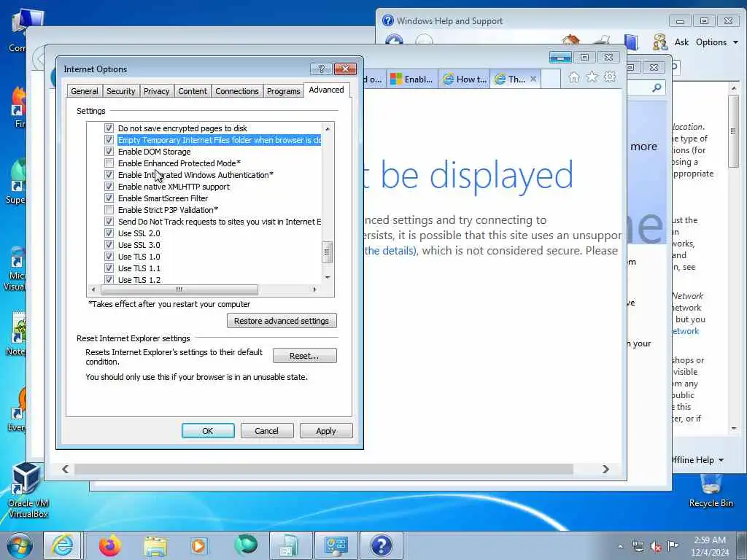Open the Offline Help dropdown
This screenshot has height=560, width=747.
(697, 460)
